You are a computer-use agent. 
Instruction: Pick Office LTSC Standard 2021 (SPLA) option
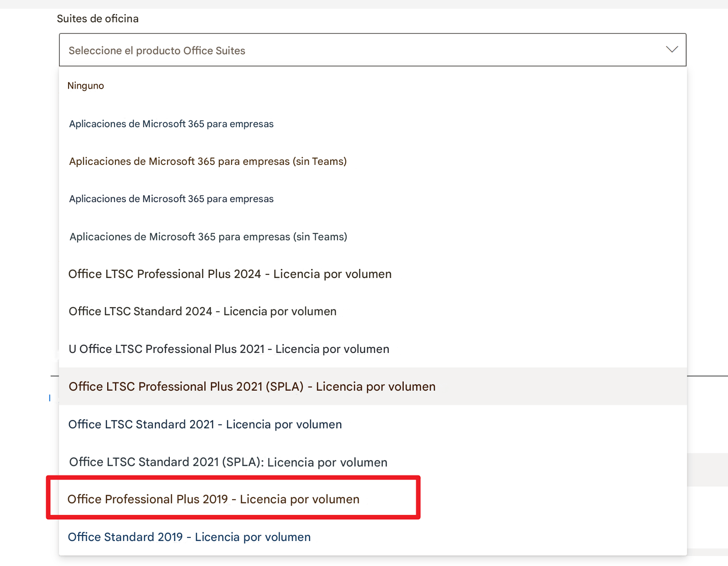(372, 462)
